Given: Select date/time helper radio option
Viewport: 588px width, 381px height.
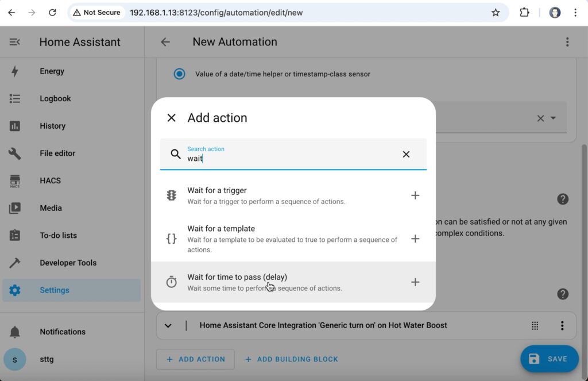Looking at the screenshot, I should [179, 74].
